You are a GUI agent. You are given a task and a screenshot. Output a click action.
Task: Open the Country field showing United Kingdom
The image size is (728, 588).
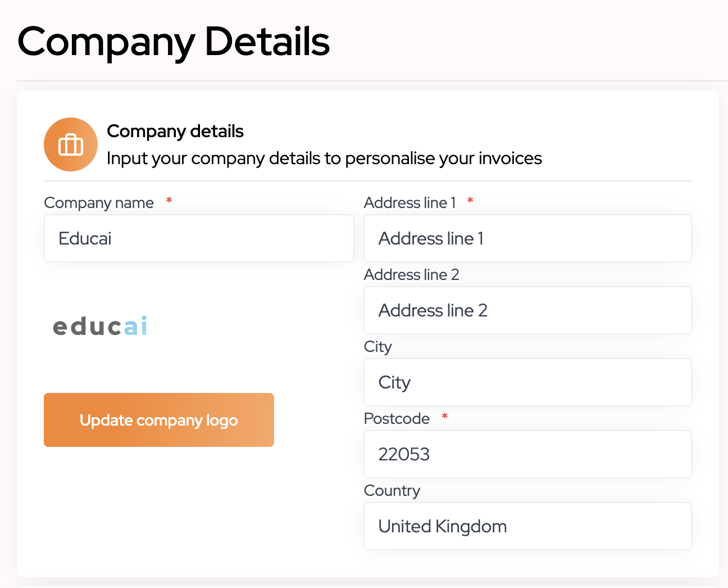527,526
